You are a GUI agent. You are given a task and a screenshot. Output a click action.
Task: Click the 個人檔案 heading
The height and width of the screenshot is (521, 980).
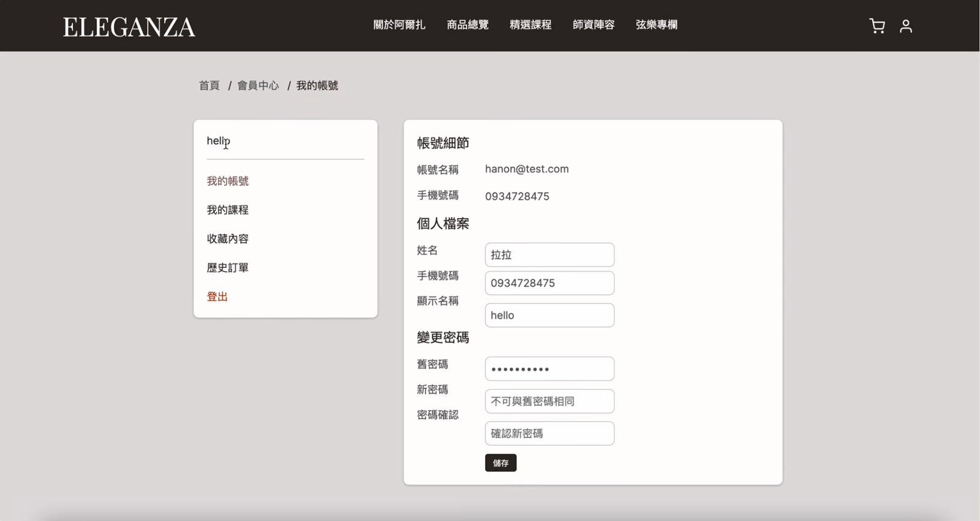[443, 223]
